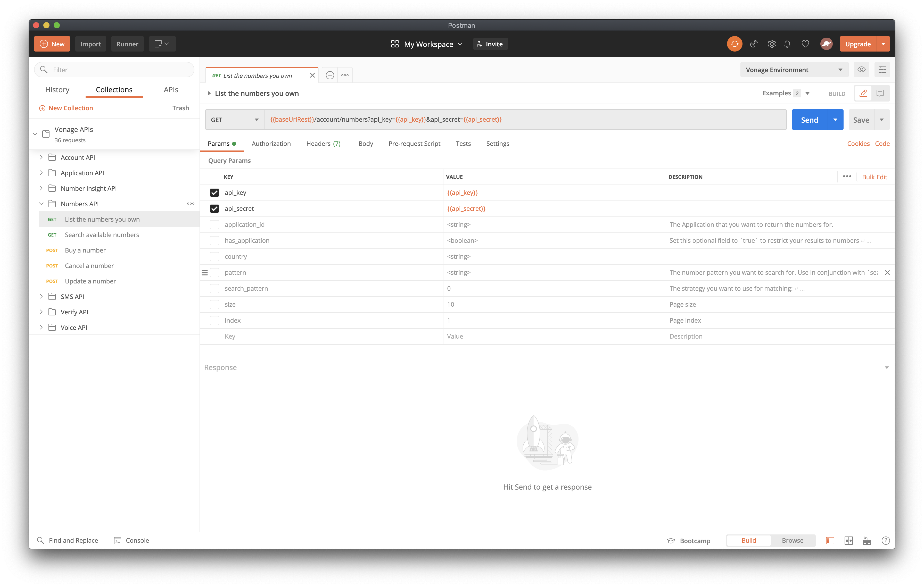Click the request URL field
This screenshot has height=587, width=924.
525,120
